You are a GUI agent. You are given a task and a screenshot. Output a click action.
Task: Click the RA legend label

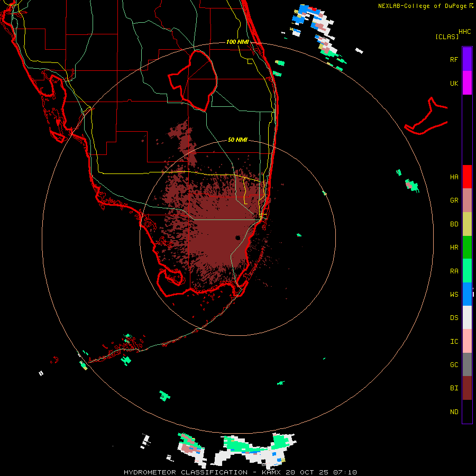(x=454, y=271)
